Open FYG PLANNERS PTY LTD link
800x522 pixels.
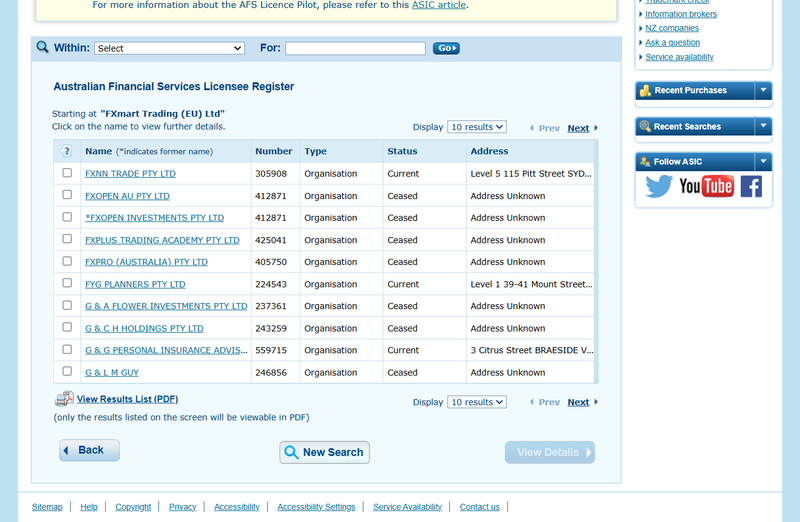click(135, 284)
